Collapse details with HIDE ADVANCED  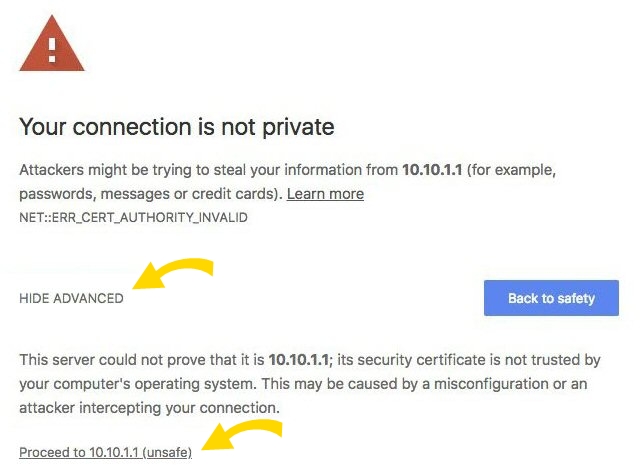pos(71,298)
